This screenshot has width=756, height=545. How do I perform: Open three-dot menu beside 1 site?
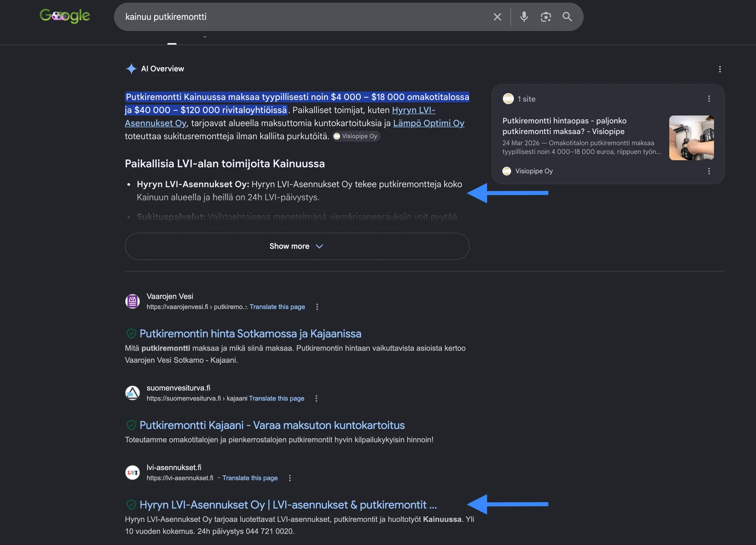click(x=709, y=99)
